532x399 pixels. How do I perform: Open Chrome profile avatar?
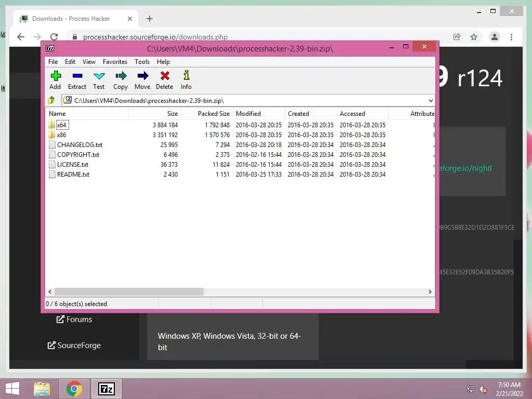pyautogui.click(x=495, y=37)
